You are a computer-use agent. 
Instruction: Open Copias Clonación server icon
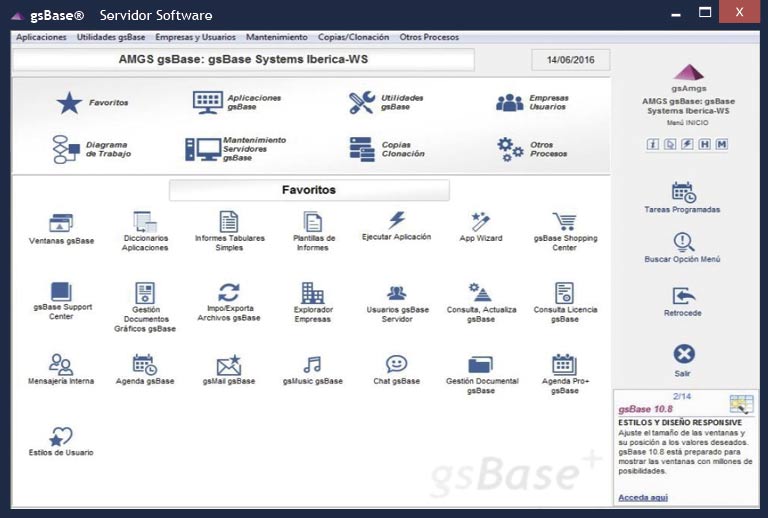(362, 149)
